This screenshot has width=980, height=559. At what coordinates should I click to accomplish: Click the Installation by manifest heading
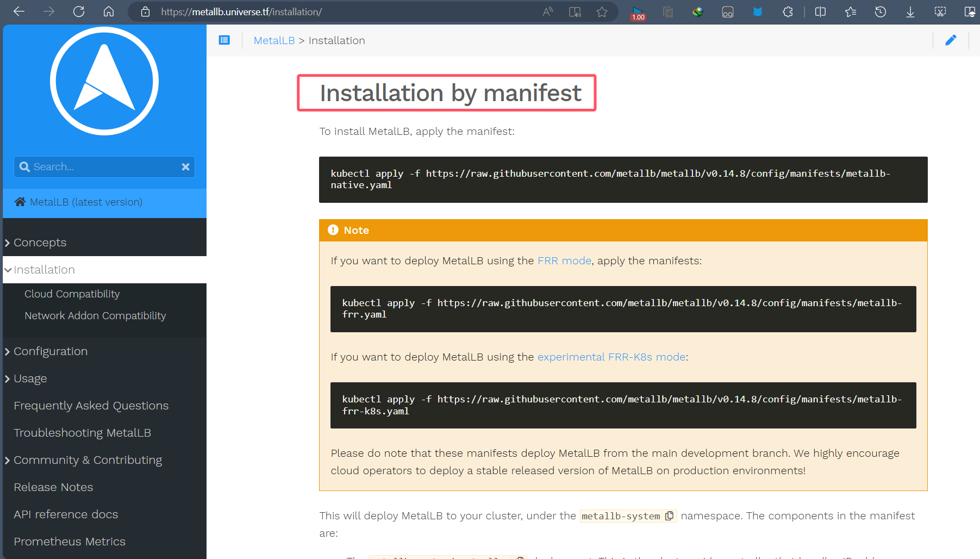(x=451, y=93)
